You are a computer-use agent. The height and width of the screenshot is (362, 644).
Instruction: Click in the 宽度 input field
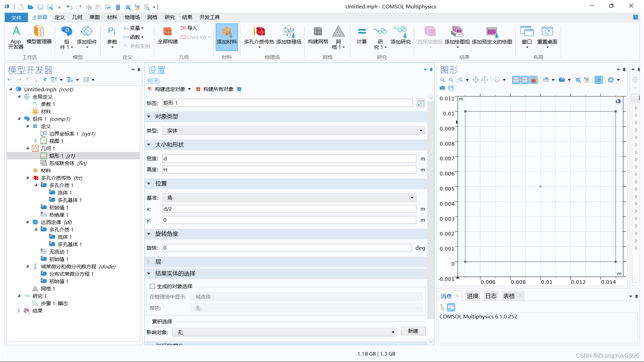[x=289, y=158]
